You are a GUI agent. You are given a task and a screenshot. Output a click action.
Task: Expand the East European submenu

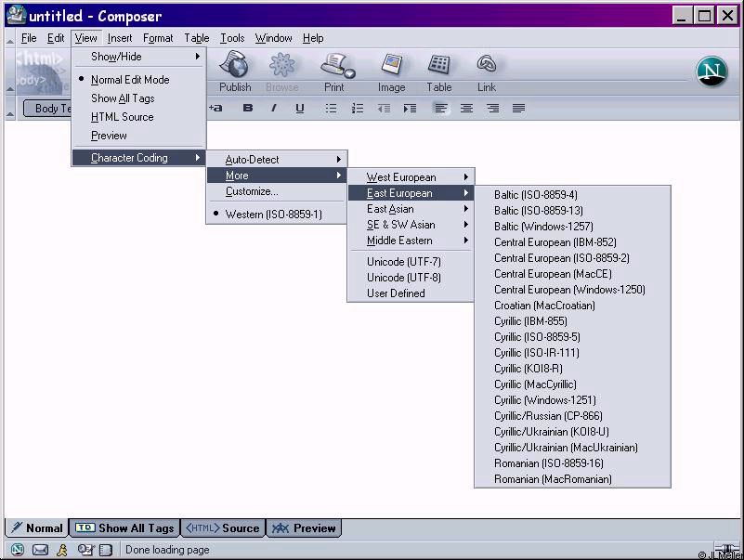tap(411, 193)
